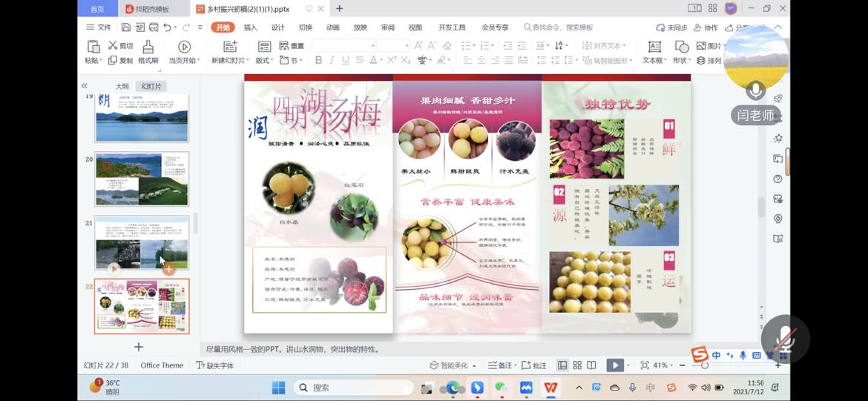Switch to normal view in status bar
The height and width of the screenshot is (401, 868).
[x=562, y=365]
